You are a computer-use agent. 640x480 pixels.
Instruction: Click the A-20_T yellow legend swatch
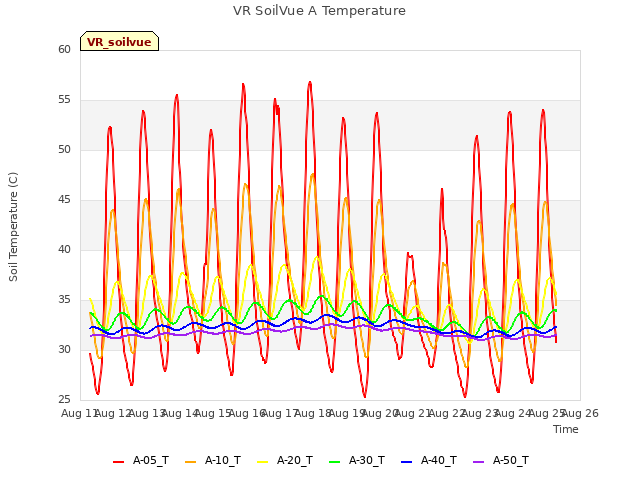(262, 462)
